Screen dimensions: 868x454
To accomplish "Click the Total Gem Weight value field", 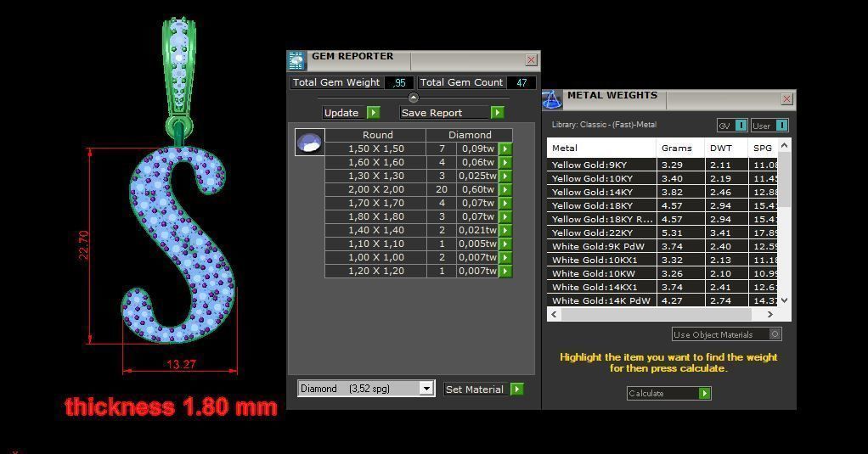I will (x=399, y=82).
